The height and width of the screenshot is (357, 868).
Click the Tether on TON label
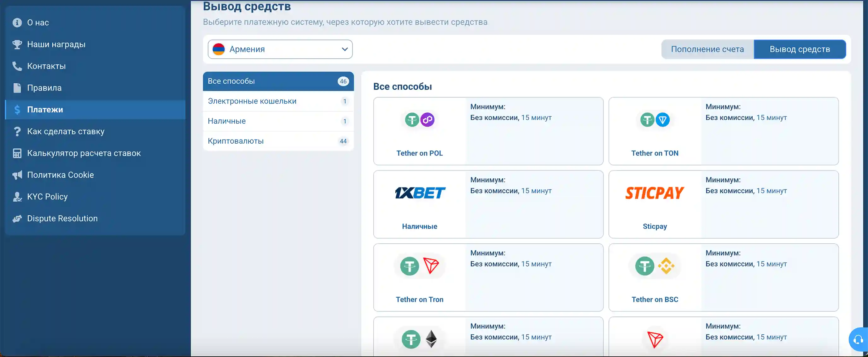click(x=655, y=153)
